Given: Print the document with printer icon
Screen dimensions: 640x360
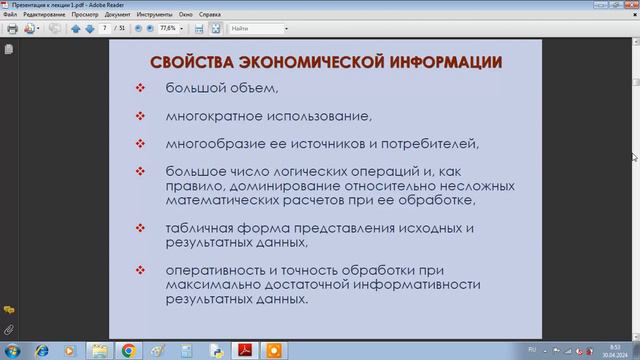Looking at the screenshot, I should click(12, 29).
